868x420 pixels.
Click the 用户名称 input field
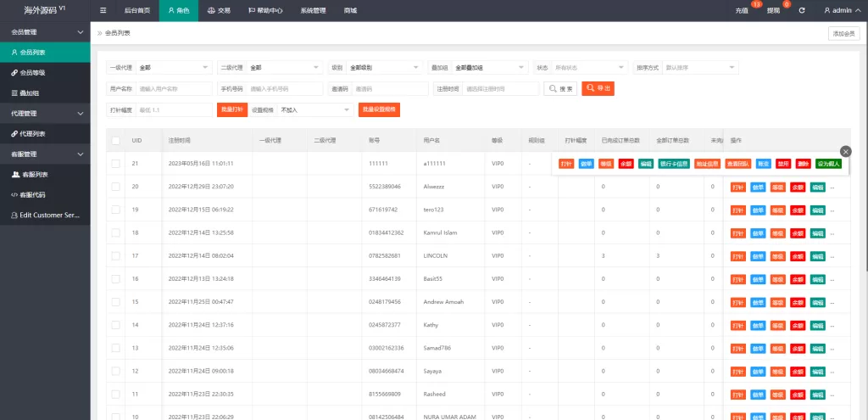[x=174, y=88]
